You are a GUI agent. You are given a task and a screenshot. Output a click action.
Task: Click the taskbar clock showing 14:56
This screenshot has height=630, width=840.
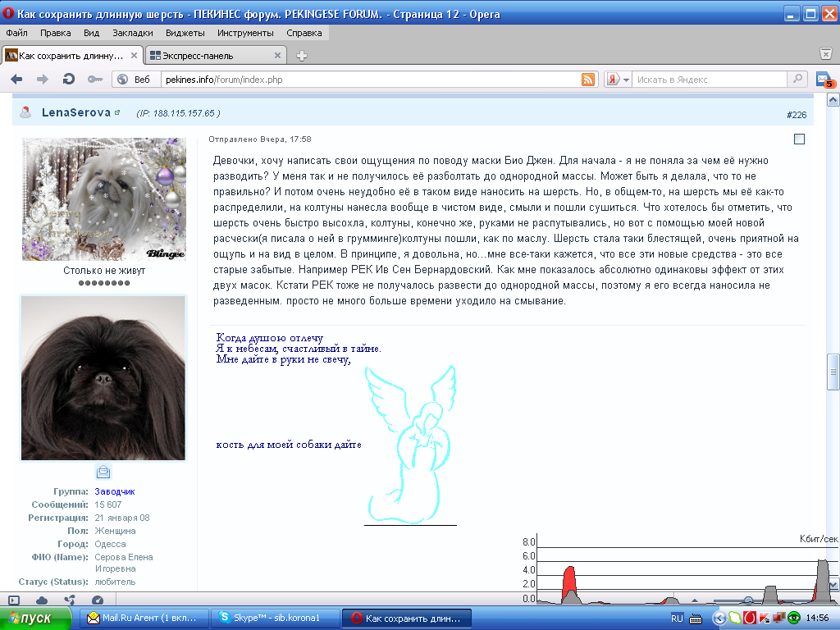click(818, 619)
